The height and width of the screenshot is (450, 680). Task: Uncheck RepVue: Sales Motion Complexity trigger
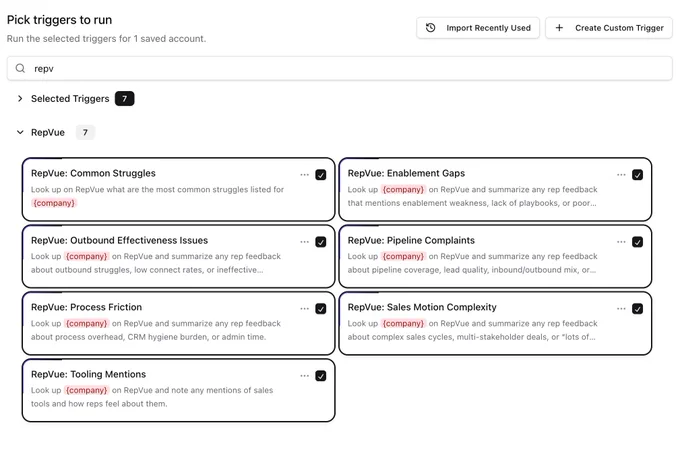[638, 309]
